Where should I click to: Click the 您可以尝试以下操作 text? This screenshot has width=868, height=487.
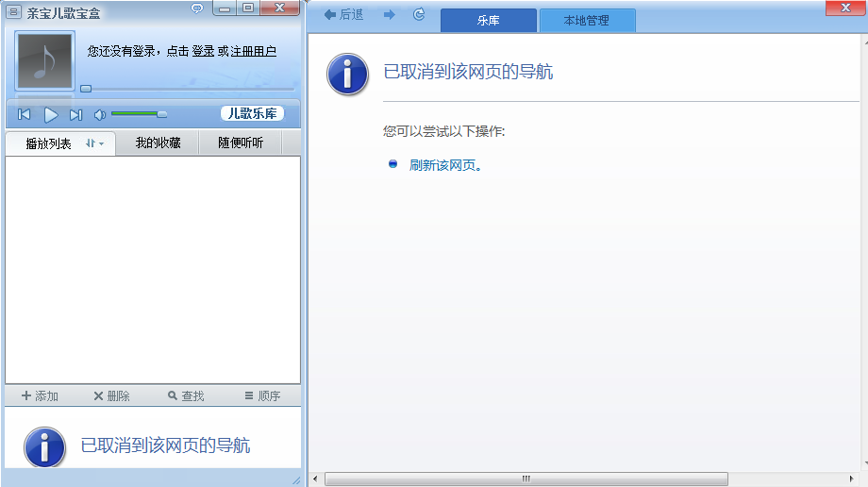click(x=444, y=131)
